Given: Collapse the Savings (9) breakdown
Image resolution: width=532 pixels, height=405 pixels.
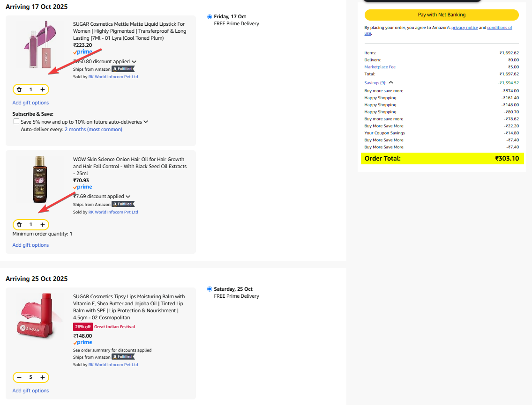Looking at the screenshot, I should coord(391,83).
